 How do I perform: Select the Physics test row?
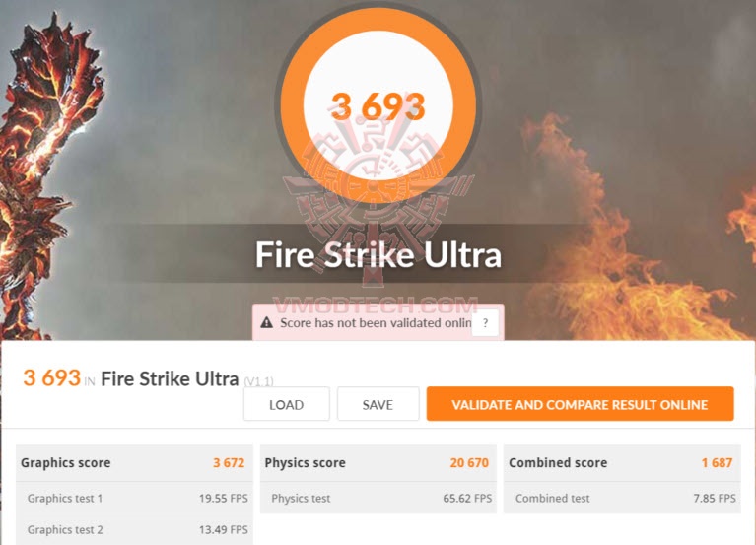pos(378,498)
